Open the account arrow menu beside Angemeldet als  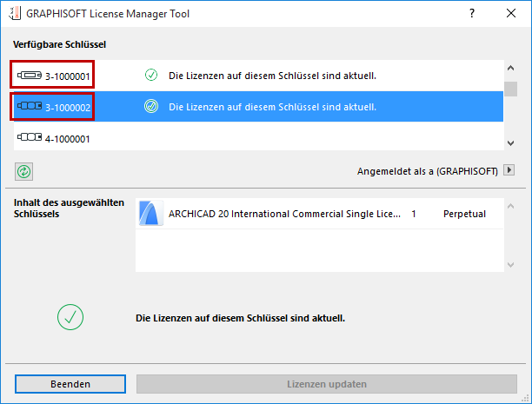click(509, 170)
